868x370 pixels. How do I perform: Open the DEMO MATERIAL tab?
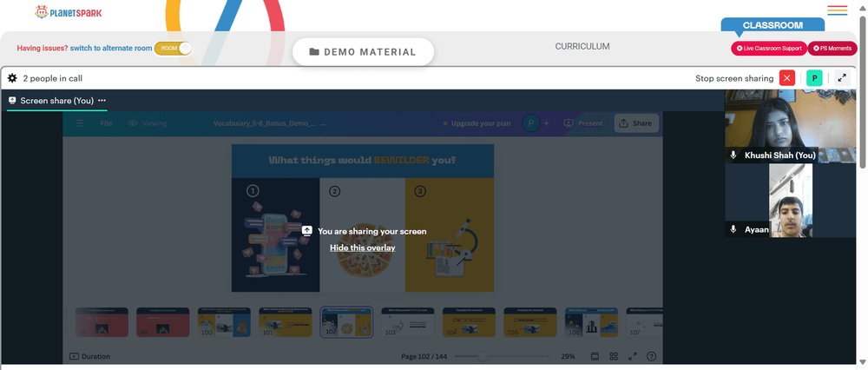coord(363,52)
